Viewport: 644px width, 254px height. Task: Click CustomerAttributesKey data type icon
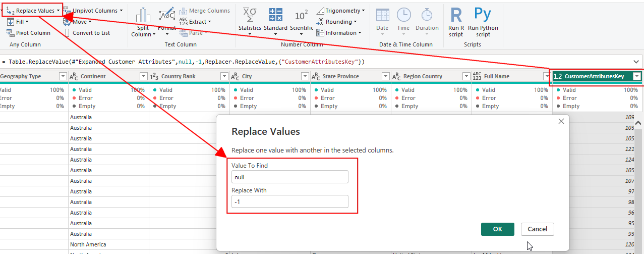pos(558,77)
